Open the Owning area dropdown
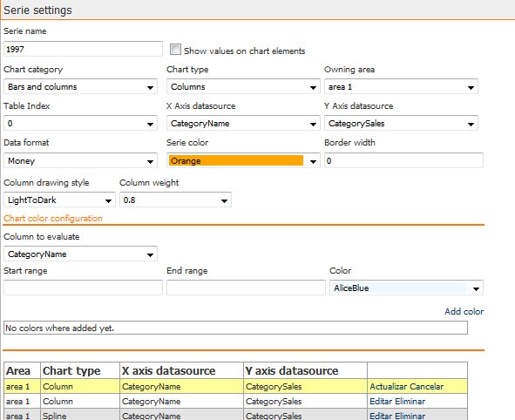The height and width of the screenshot is (420, 515). [401, 86]
